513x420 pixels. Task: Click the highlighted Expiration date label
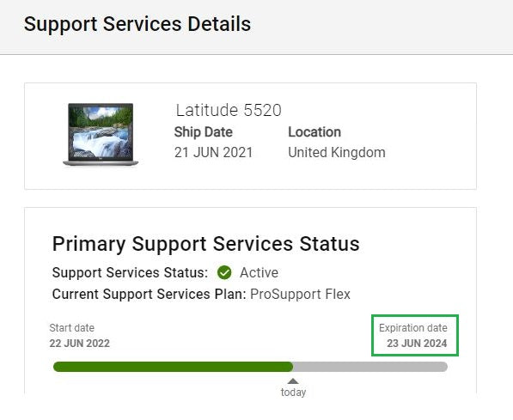pos(412,328)
